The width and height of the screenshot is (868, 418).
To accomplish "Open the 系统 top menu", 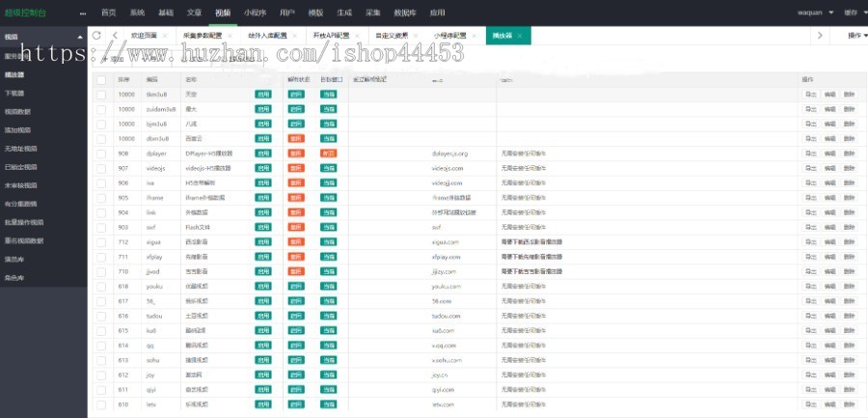I will (137, 13).
